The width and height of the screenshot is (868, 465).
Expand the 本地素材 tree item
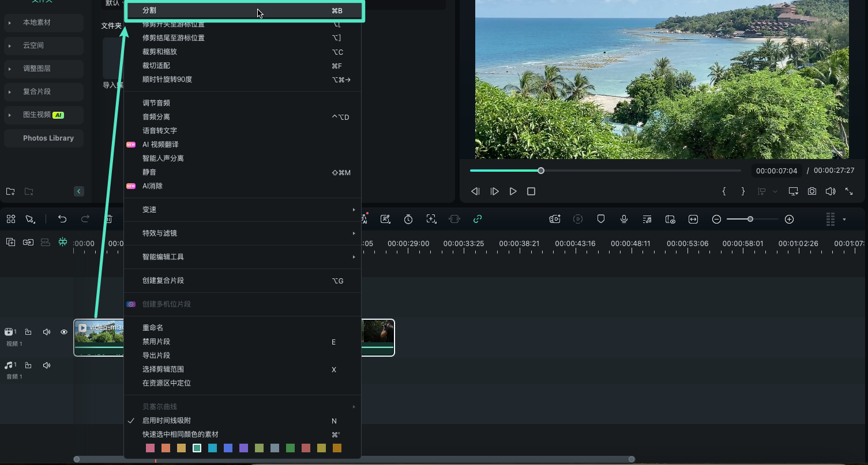coord(10,22)
